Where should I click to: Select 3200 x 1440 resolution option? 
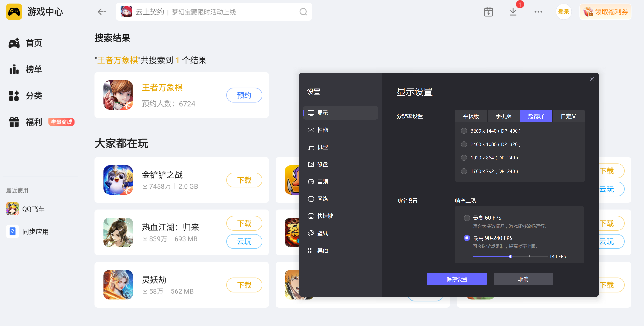click(464, 131)
